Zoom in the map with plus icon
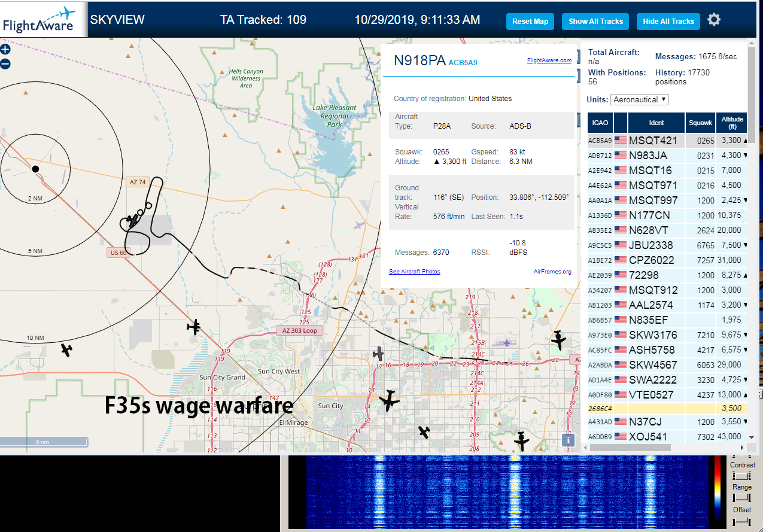The image size is (763, 532). [x=5, y=50]
